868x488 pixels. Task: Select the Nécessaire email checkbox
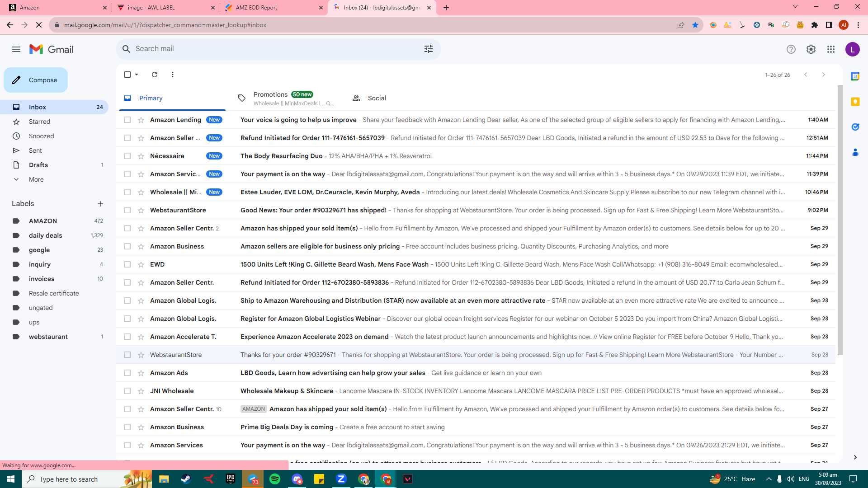127,156
